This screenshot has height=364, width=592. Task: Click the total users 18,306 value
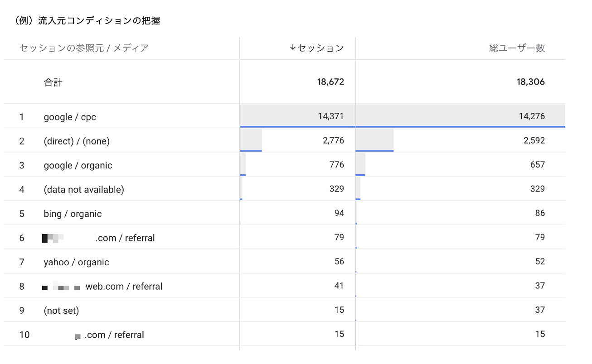[531, 82]
